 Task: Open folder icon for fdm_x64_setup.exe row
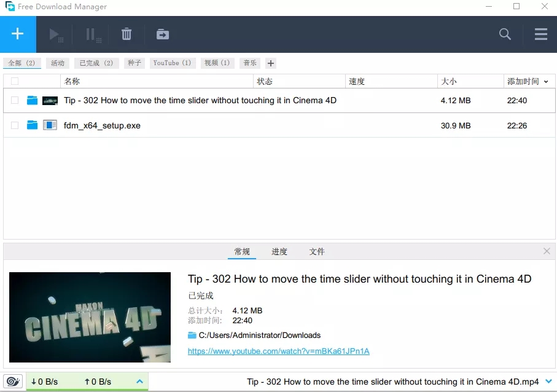(x=33, y=125)
